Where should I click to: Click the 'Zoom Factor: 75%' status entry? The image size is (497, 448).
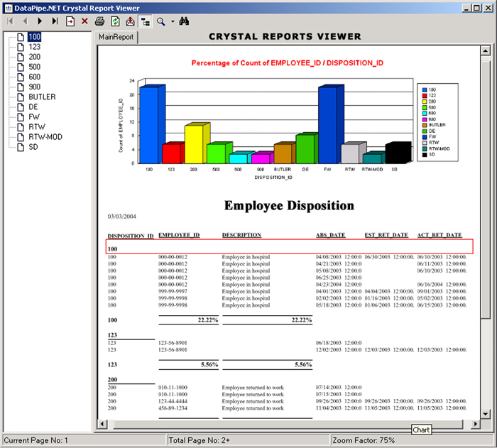pos(364,440)
